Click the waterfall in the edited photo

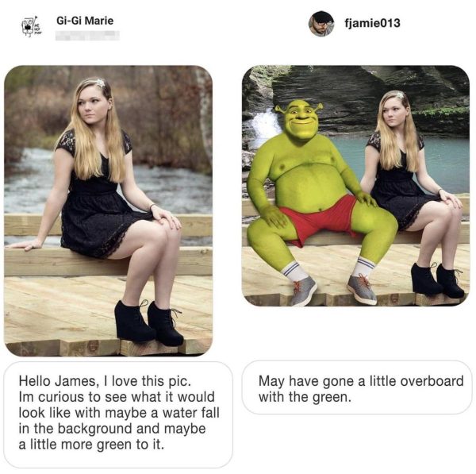[x=265, y=125]
